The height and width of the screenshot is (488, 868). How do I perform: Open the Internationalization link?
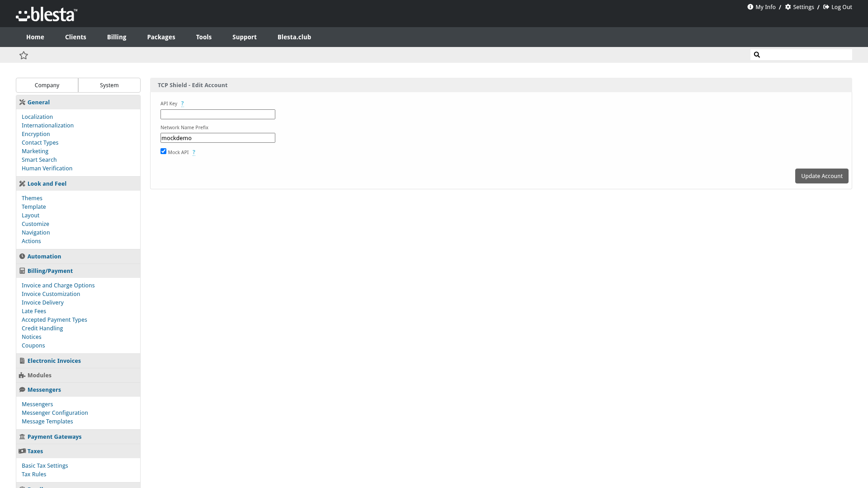click(47, 125)
